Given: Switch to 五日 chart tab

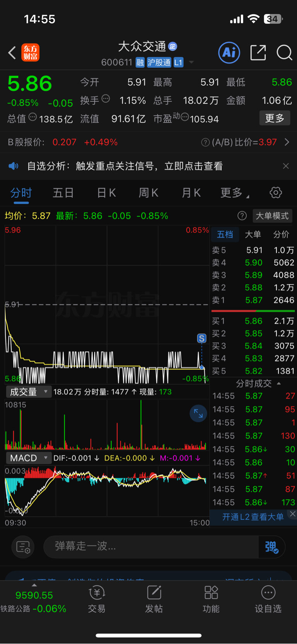Looking at the screenshot, I should tap(63, 193).
